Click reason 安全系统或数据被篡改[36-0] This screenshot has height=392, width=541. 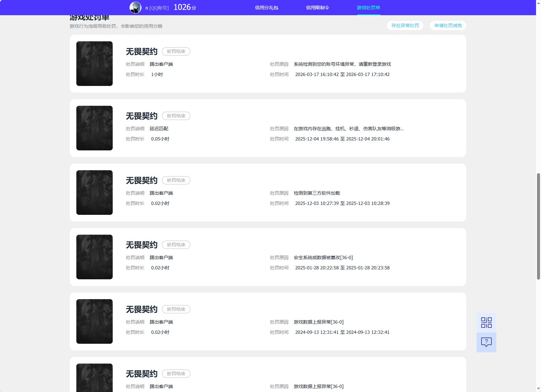click(x=323, y=257)
